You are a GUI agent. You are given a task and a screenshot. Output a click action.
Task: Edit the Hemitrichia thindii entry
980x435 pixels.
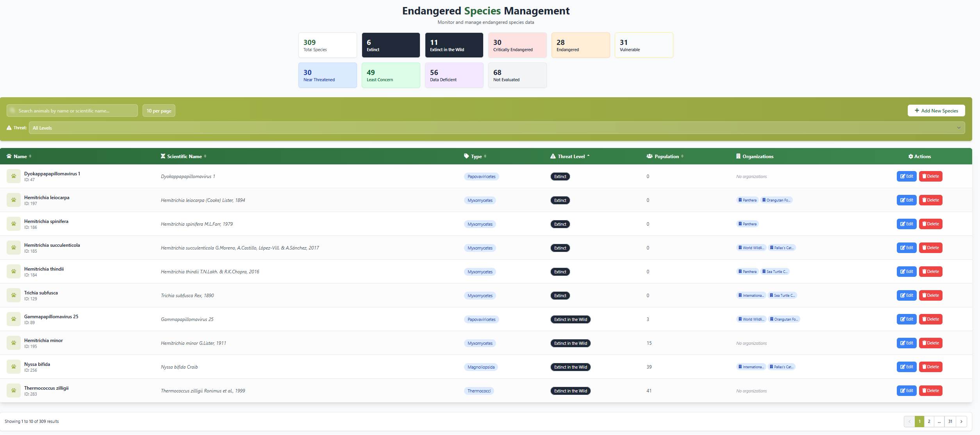(x=907, y=272)
